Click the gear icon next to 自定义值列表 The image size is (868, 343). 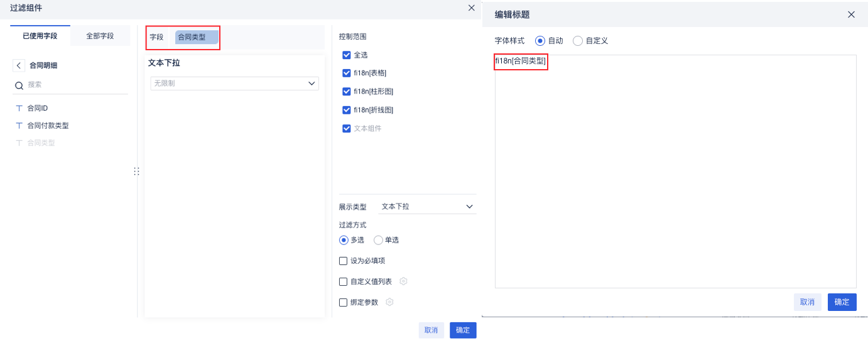[403, 281]
